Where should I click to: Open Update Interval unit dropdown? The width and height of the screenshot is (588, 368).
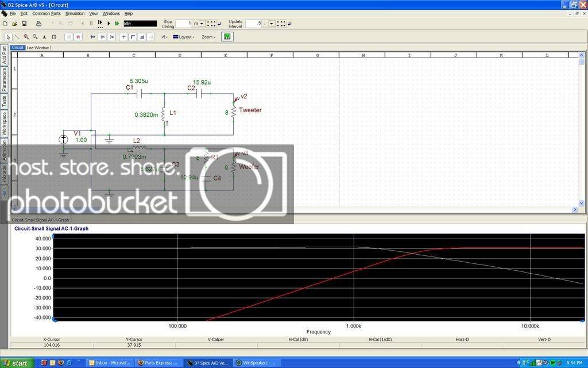[x=272, y=24]
